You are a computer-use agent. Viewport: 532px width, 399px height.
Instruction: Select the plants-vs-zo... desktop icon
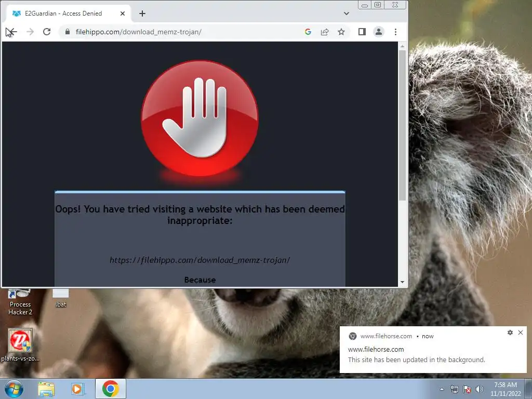pos(20,345)
